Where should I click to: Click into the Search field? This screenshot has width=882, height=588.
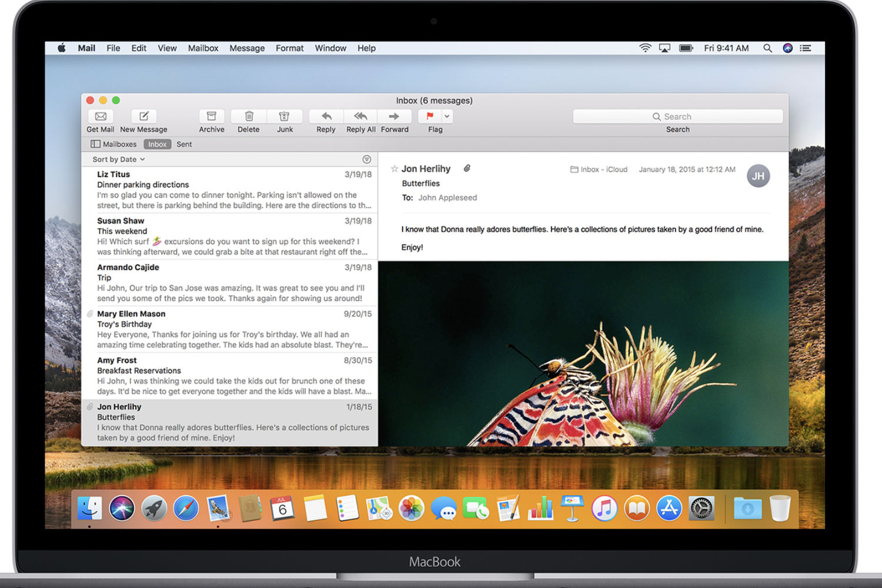point(678,116)
